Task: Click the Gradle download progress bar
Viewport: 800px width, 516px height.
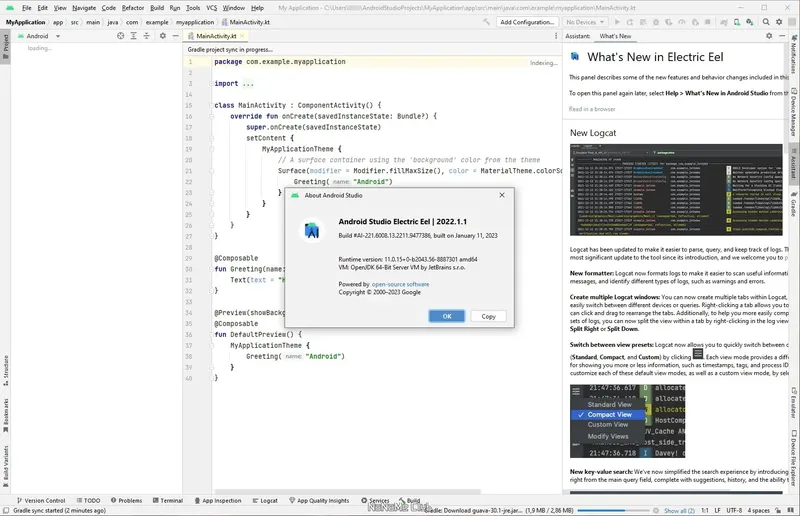Action: point(614,510)
